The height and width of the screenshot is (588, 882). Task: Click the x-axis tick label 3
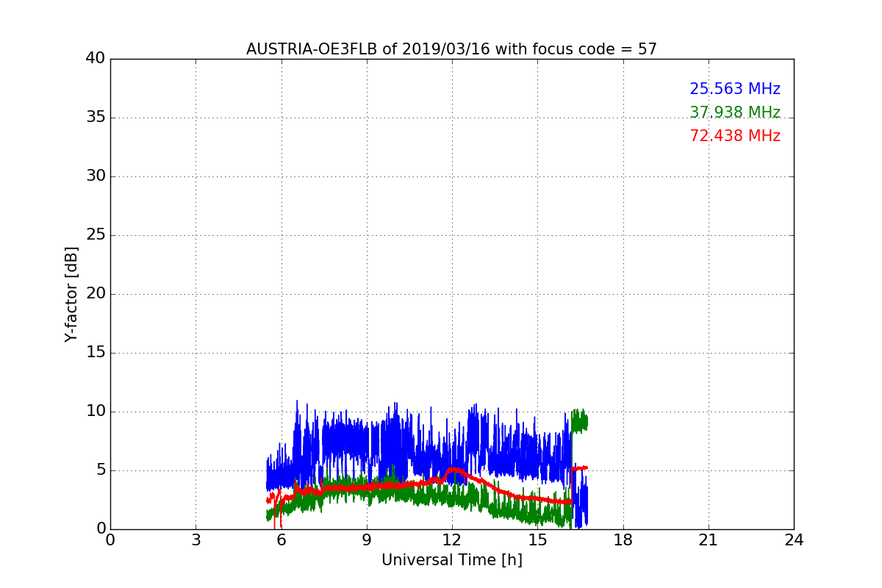point(196,540)
